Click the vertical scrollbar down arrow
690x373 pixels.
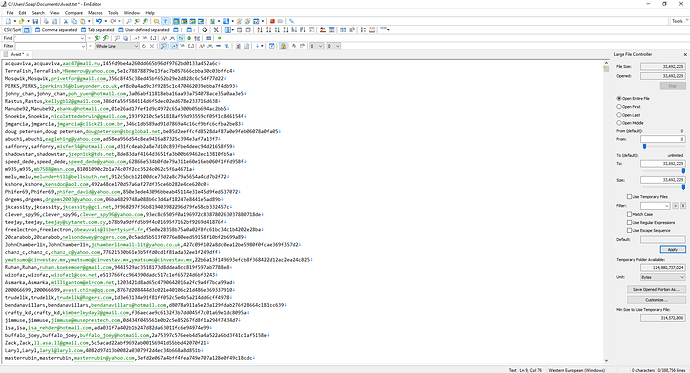tap(606, 361)
